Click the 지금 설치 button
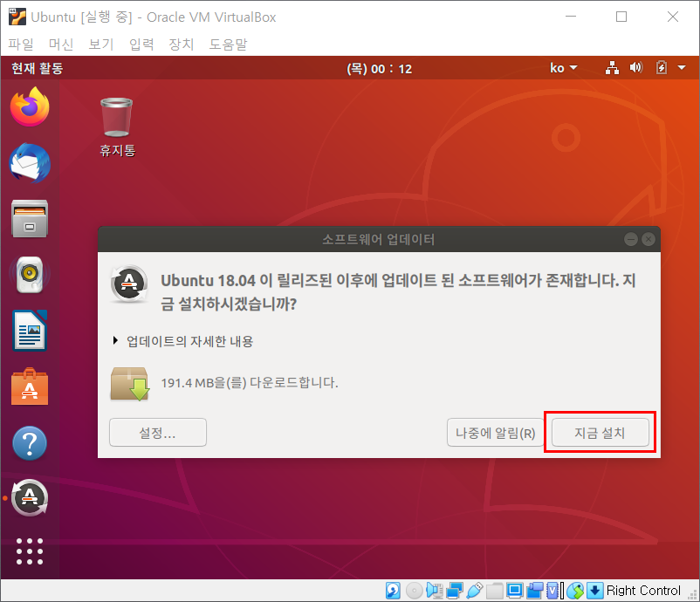Image resolution: width=700 pixels, height=602 pixels. pyautogui.click(x=600, y=433)
